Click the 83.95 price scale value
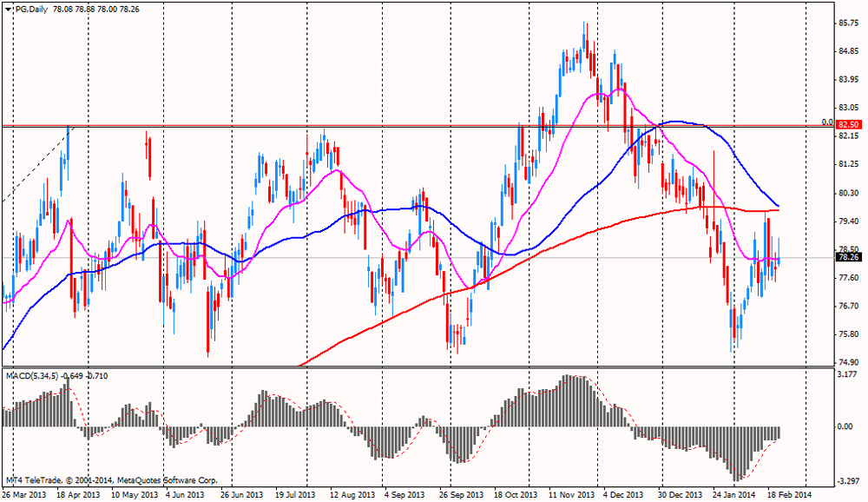 849,80
